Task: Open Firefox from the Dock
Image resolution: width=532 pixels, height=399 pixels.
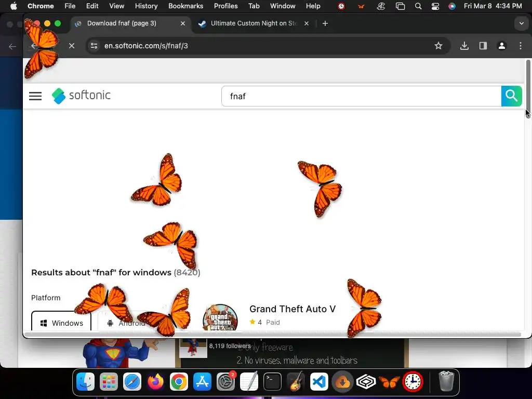Action: click(x=155, y=382)
